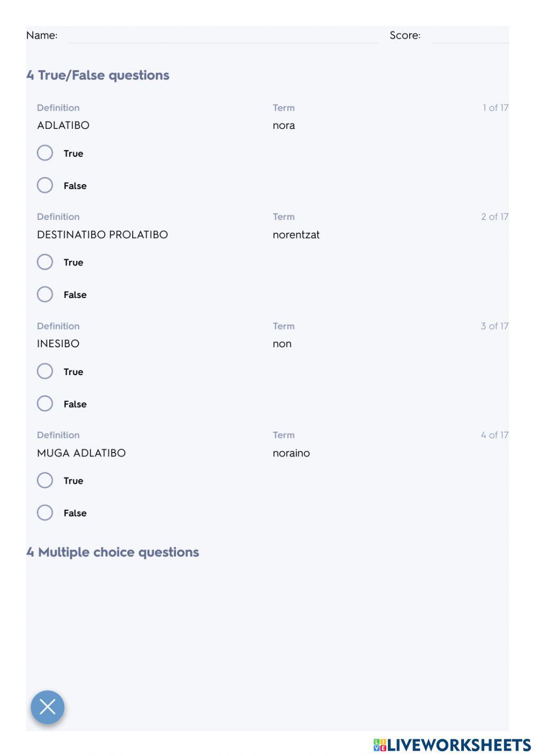Click the term 'nora'

(284, 125)
